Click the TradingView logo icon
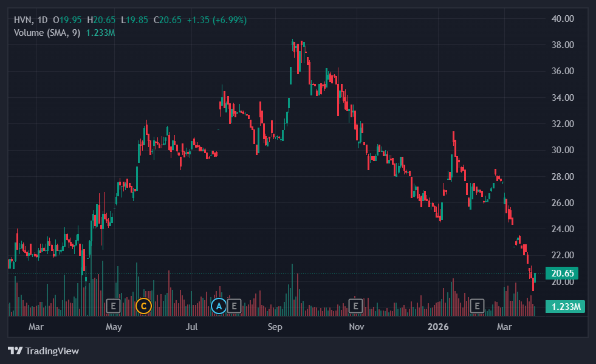Image resolution: width=596 pixels, height=364 pixels. click(x=15, y=351)
